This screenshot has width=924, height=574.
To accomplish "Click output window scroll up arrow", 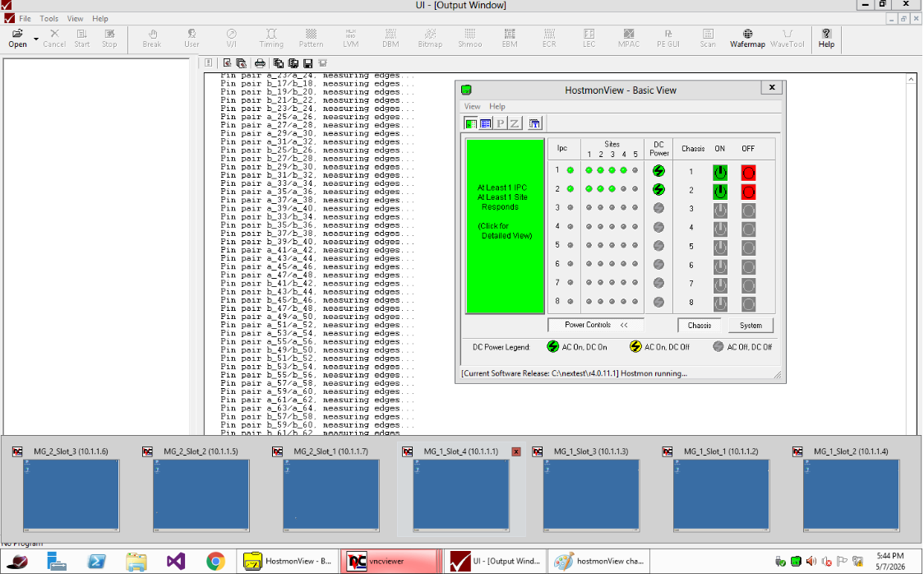I will coord(911,79).
